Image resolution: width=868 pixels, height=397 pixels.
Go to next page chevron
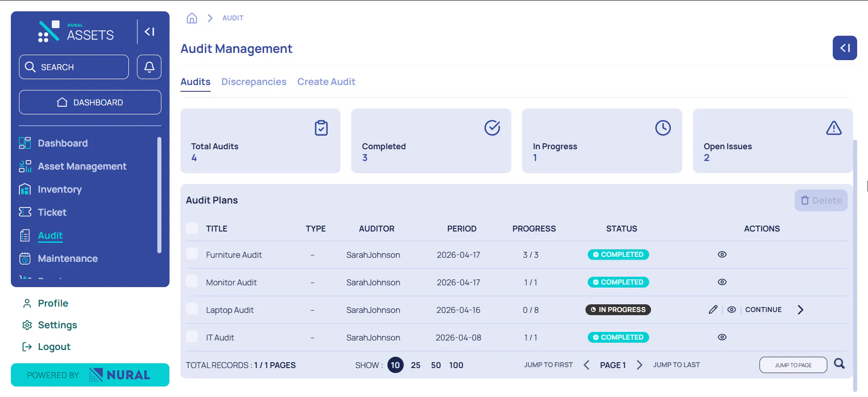[x=640, y=365]
